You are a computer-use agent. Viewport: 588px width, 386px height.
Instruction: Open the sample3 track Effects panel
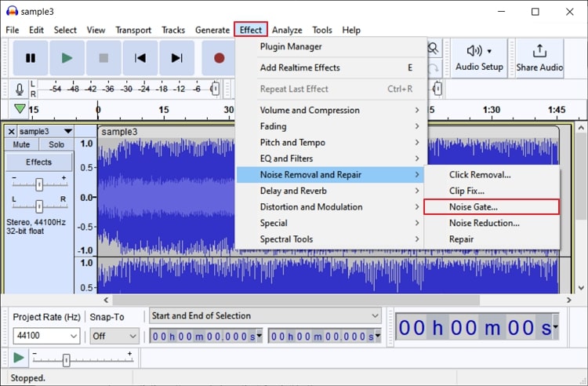coord(38,162)
